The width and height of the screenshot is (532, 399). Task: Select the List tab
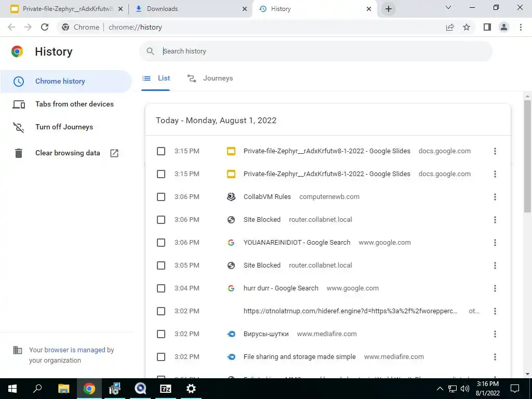pyautogui.click(x=156, y=78)
